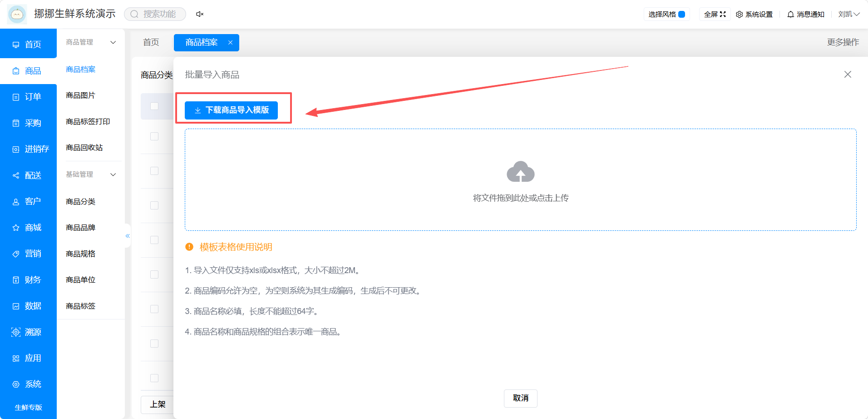868x419 pixels.
Task: Collapse the submenu with double-chevron handle
Action: point(128,236)
